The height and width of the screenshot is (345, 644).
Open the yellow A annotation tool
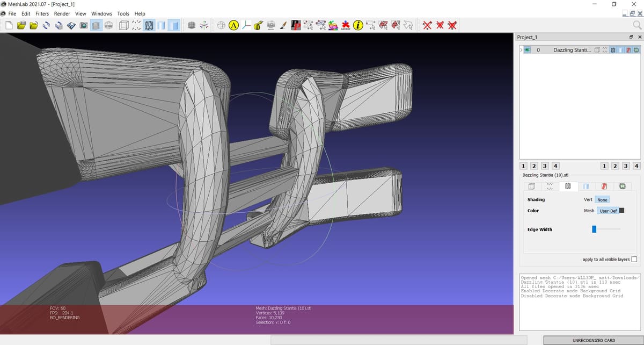[233, 25]
